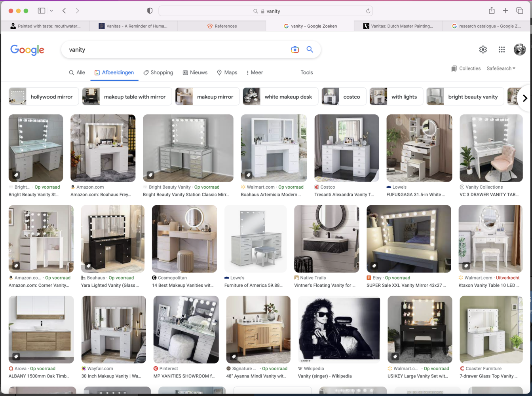The width and height of the screenshot is (532, 396).
Task: Select the hollywood mirror filter chip
Action: click(44, 97)
